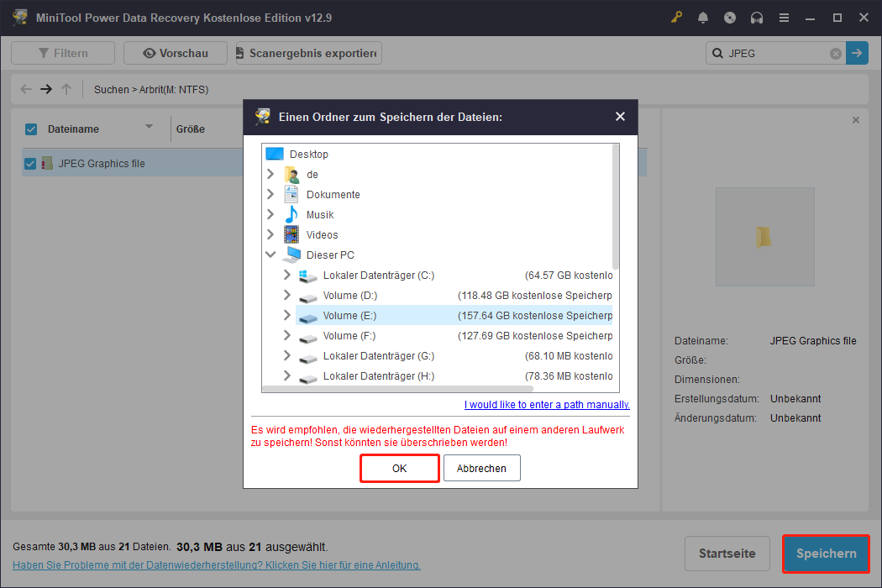Click '(157.64 GB kostenlose Speicherp' text
882x588 pixels.
535,315
